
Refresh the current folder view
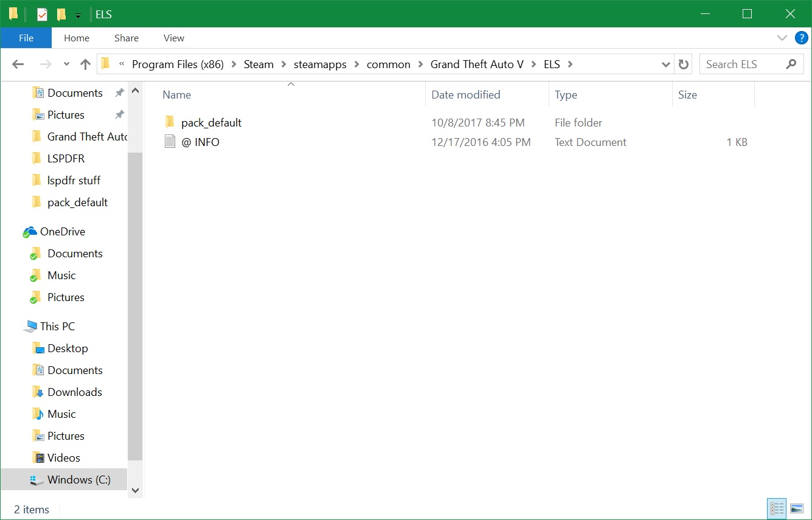684,64
